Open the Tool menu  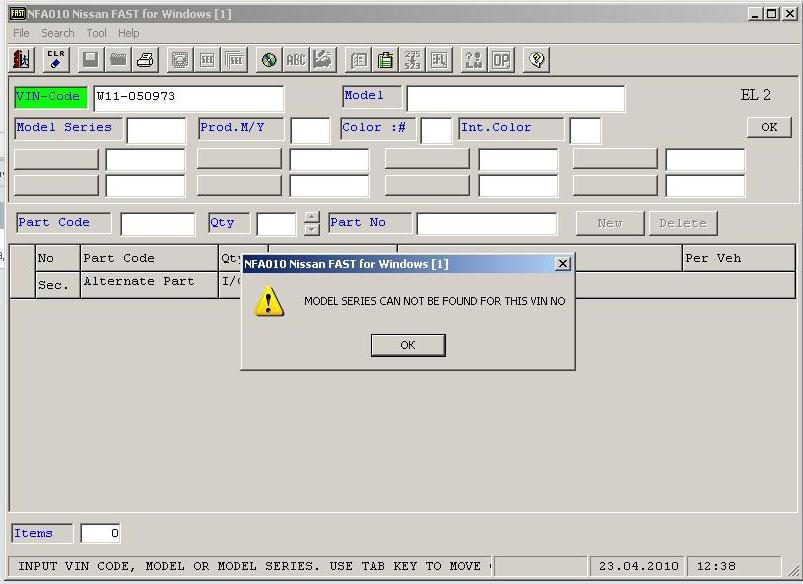click(96, 33)
